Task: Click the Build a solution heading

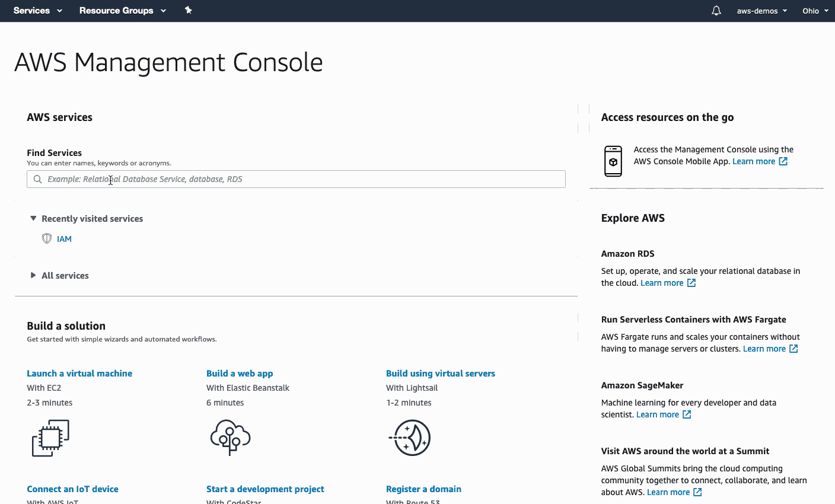Action: tap(66, 326)
